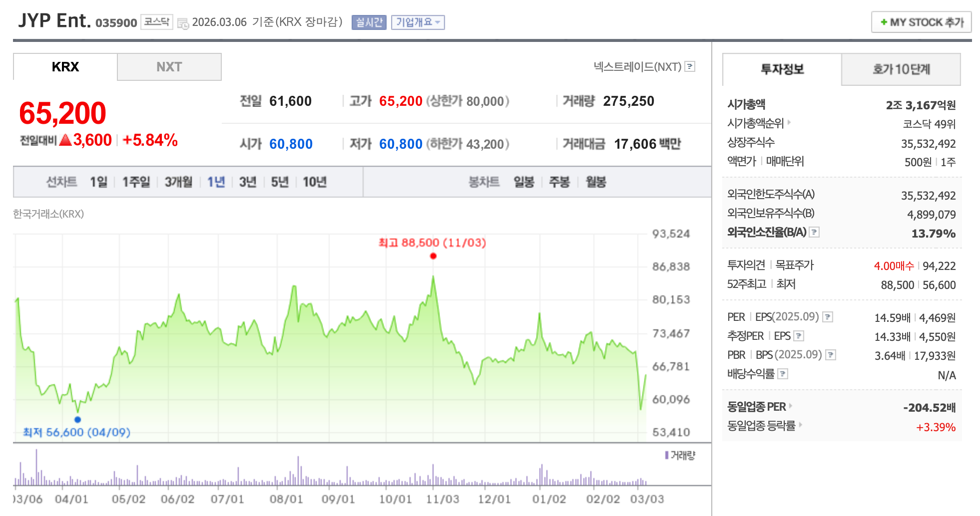Click the 전일 value 61,600
Viewport: 980px width, 516px height.
pos(290,101)
